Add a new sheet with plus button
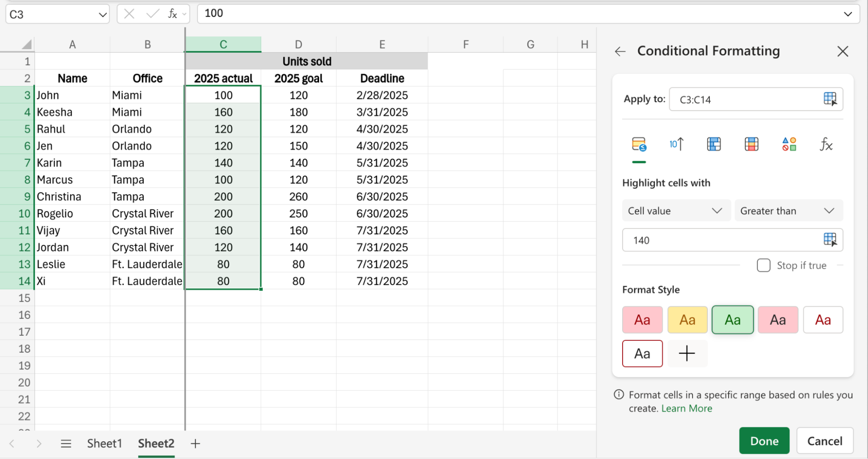868x459 pixels. (195, 443)
